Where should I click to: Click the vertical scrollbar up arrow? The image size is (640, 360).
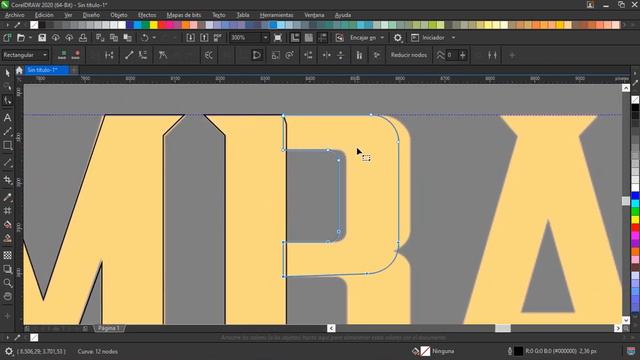pyautogui.click(x=626, y=88)
